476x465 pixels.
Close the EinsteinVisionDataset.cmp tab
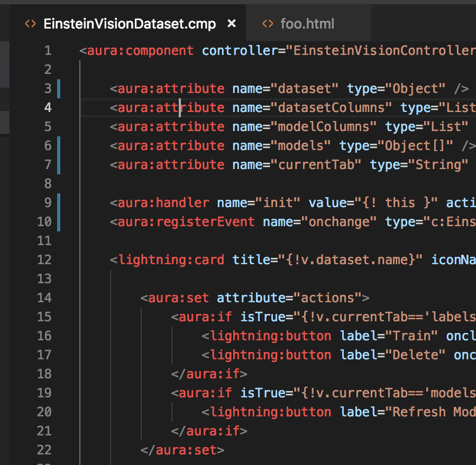click(x=232, y=23)
